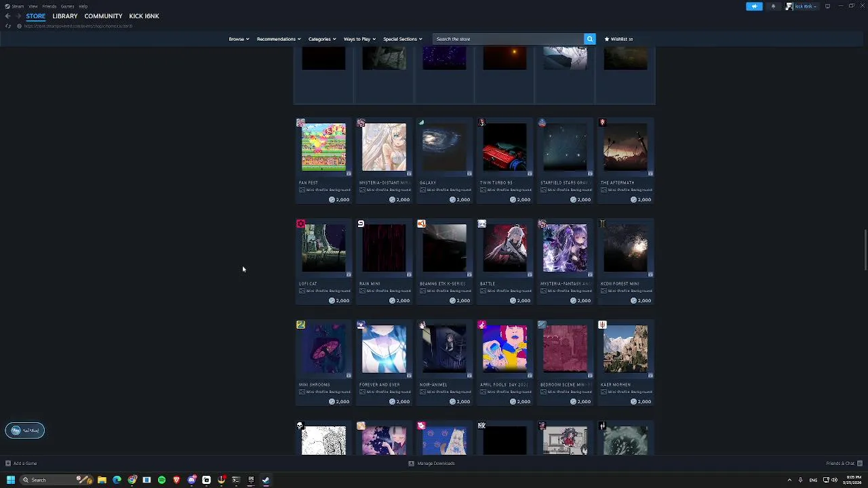
Task: Show hidden system tray icons chevron
Action: (789, 480)
